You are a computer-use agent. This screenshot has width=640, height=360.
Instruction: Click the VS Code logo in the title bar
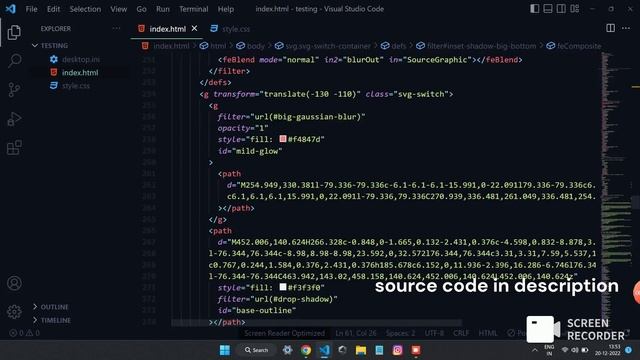coord(11,9)
